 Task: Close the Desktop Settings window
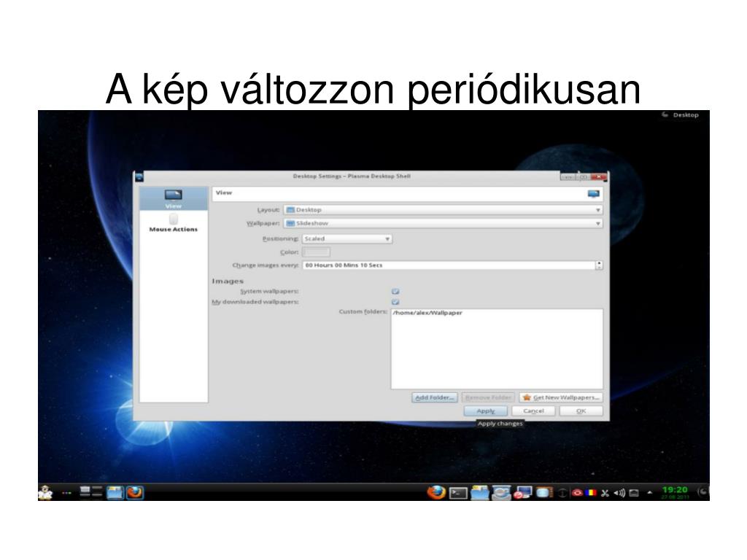point(598,176)
